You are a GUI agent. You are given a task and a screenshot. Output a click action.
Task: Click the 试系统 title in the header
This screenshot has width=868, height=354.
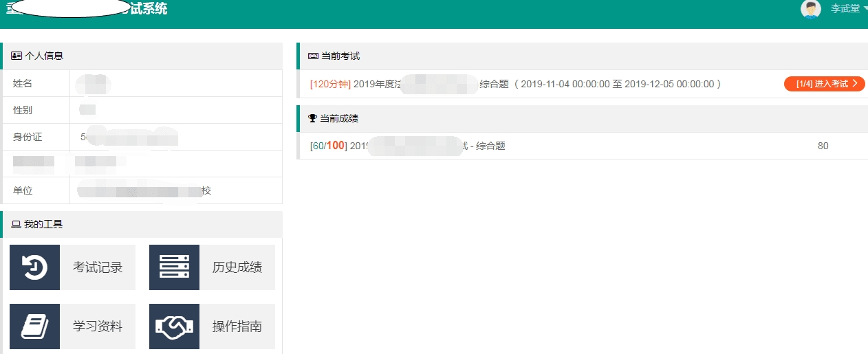point(148,9)
